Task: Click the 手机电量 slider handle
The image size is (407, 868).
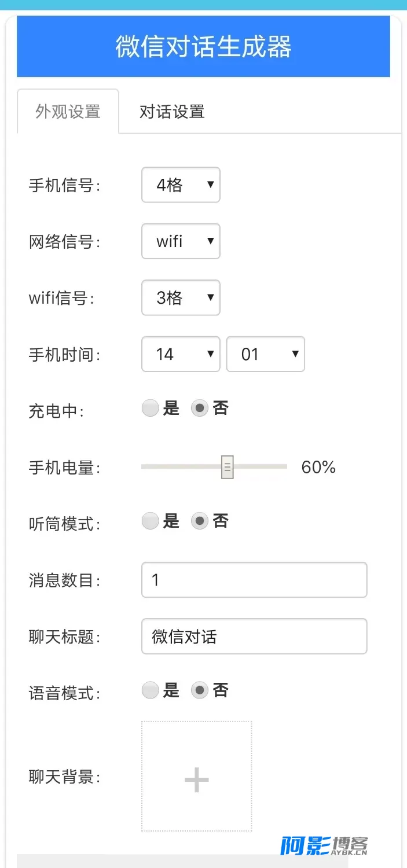Action: point(228,467)
